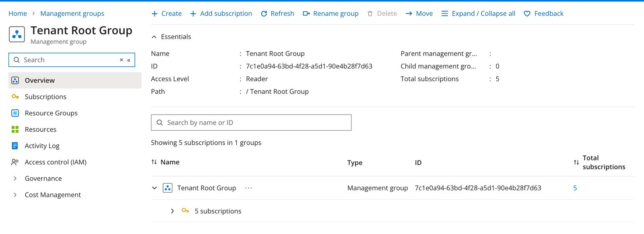This screenshot has width=644, height=234.
Task: Click the Child management groups value 0
Action: [x=497, y=66]
